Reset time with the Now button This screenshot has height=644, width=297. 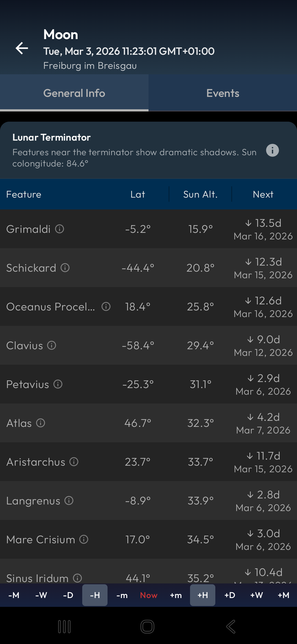pyautogui.click(x=149, y=595)
